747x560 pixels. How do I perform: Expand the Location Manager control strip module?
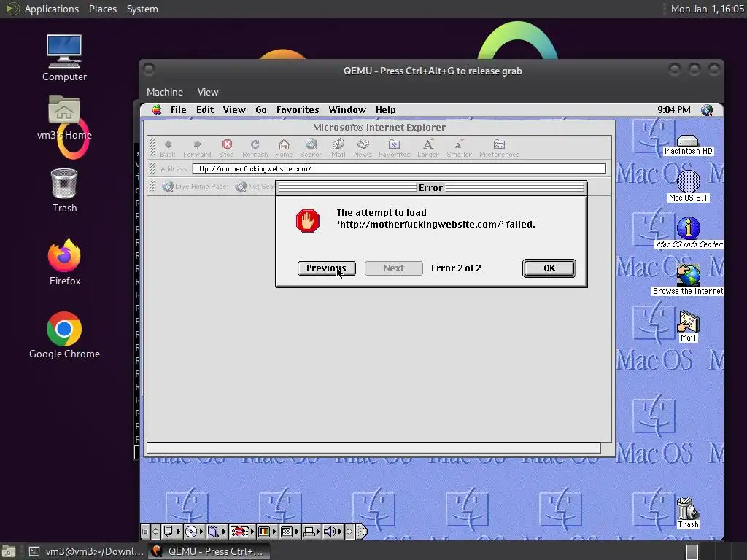[242, 532]
